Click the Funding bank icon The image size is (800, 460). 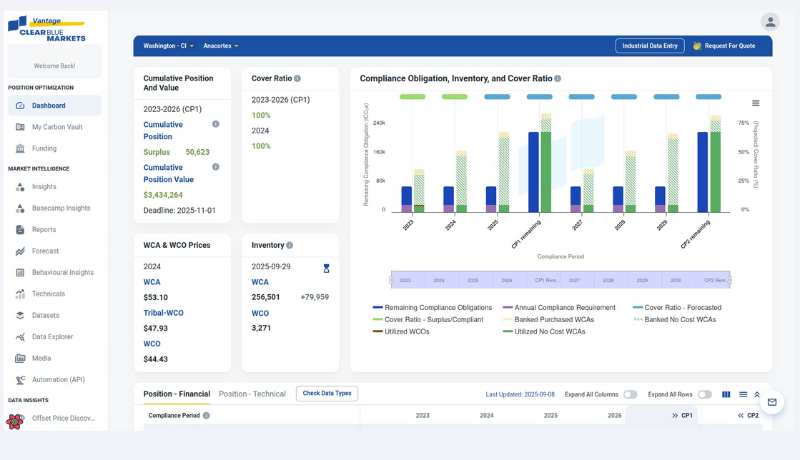coord(20,149)
